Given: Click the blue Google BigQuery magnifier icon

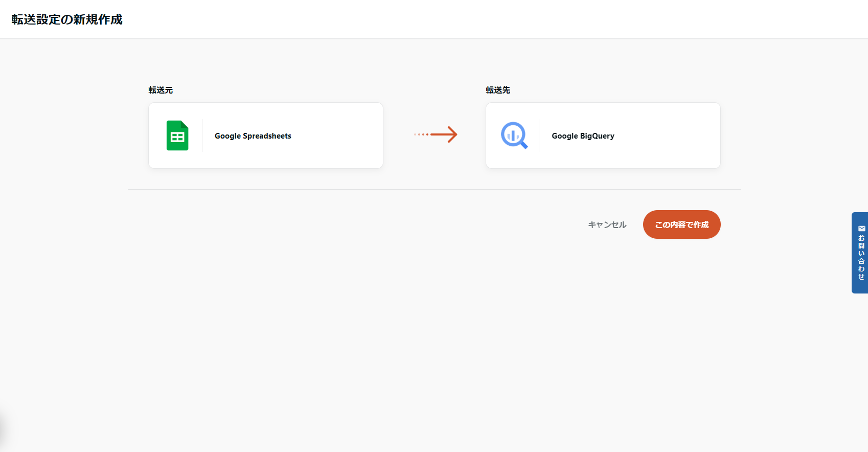Looking at the screenshot, I should tap(514, 135).
